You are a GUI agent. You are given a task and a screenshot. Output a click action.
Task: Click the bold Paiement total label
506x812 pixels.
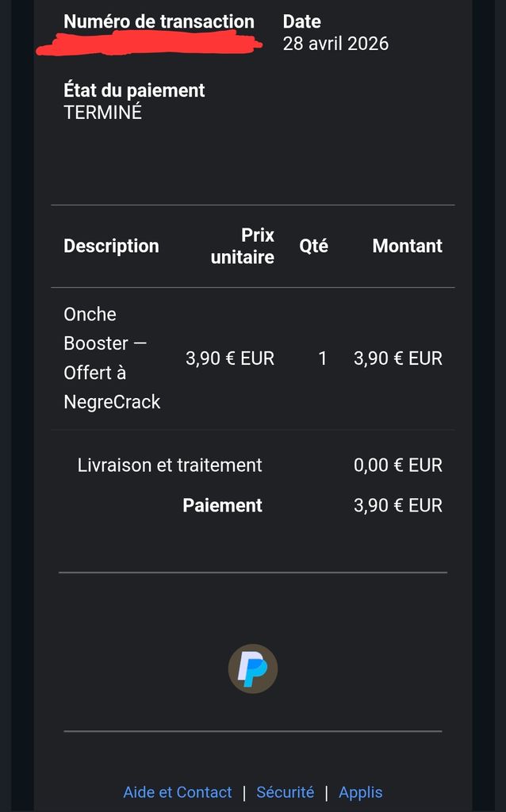coord(222,505)
